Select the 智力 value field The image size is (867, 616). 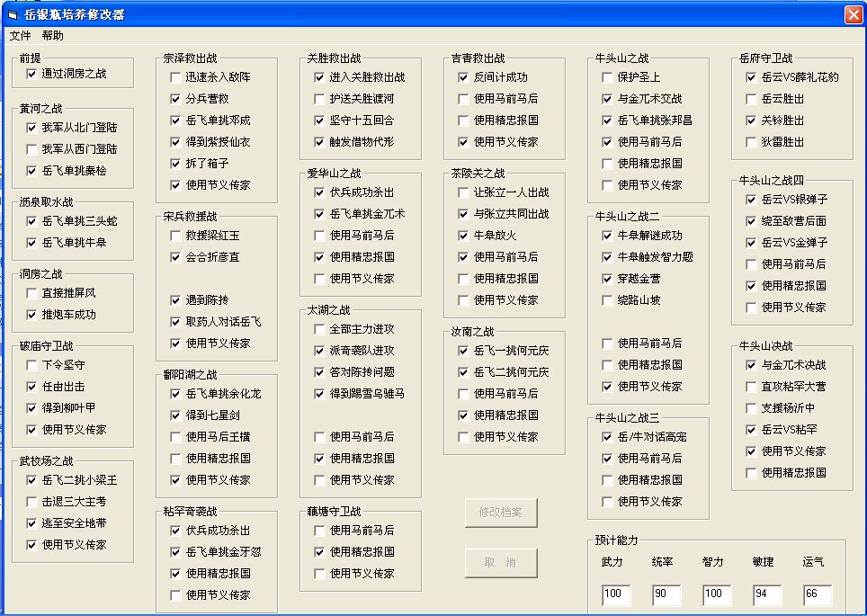coord(717,595)
